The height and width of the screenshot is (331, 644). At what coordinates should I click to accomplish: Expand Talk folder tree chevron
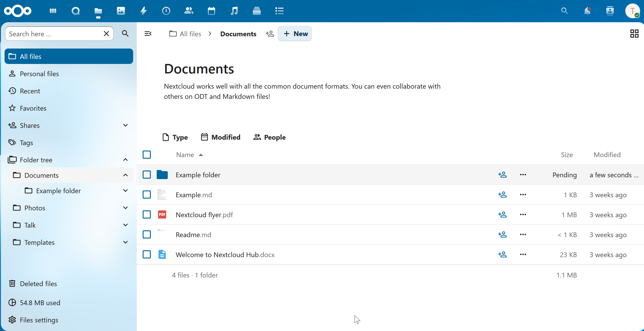pos(125,225)
